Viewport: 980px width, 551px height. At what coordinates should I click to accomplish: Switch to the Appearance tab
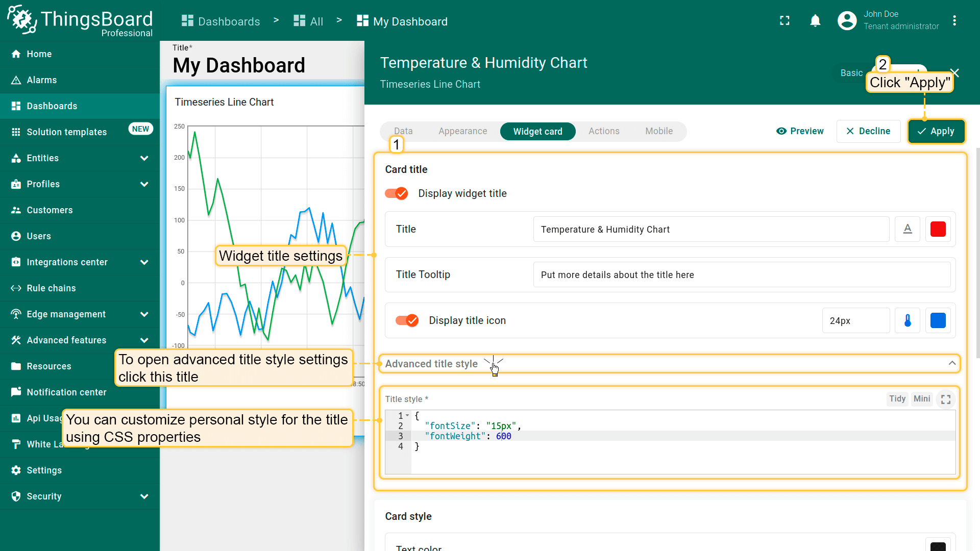(462, 131)
